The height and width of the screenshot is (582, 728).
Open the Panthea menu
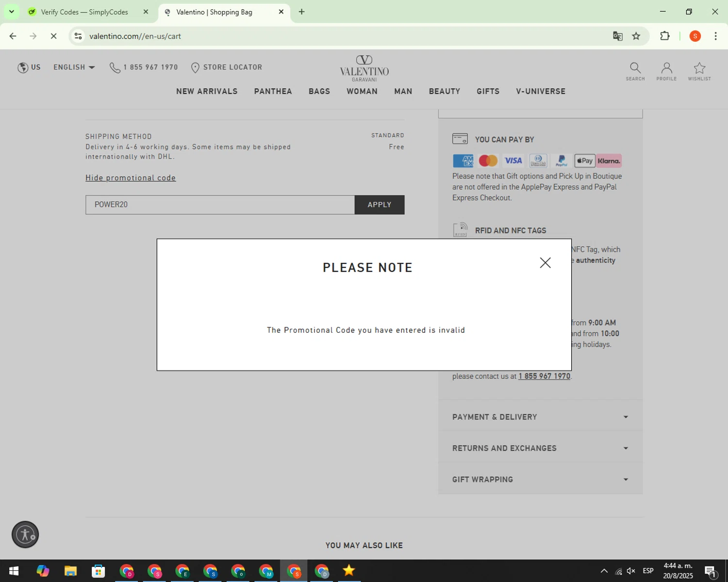click(273, 91)
